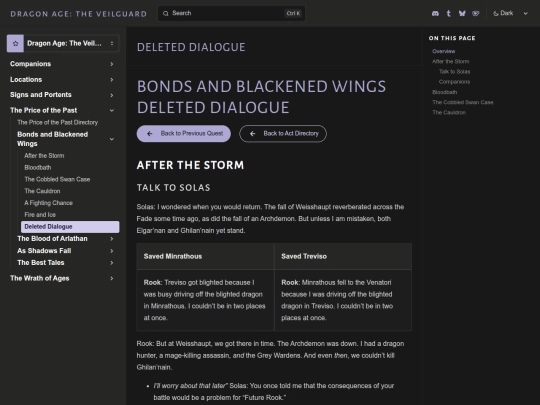
Task: Open A Fighting Chance page
Action: click(48, 203)
